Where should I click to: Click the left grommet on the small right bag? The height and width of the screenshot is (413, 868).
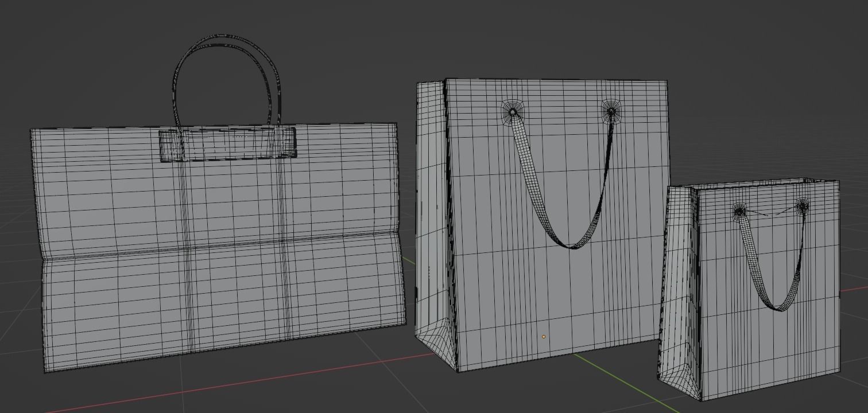739,212
